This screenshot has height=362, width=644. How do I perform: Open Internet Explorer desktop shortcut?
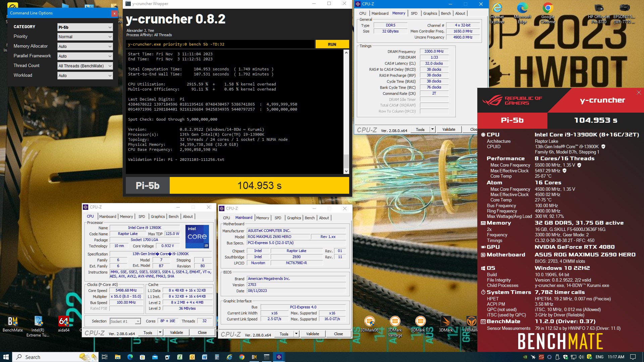coord(497,13)
